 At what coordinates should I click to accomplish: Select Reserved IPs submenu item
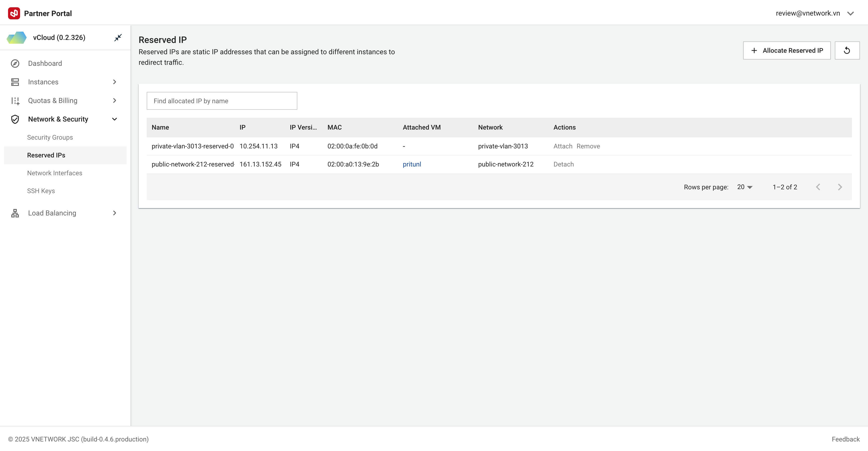(x=65, y=155)
